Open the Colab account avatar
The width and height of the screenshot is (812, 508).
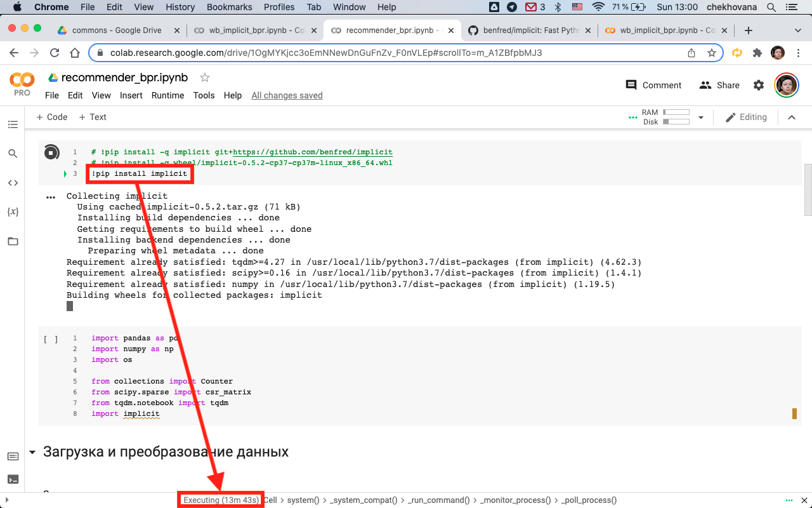(786, 85)
